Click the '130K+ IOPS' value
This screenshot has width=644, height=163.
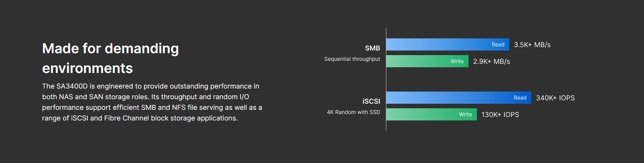[x=500, y=115]
